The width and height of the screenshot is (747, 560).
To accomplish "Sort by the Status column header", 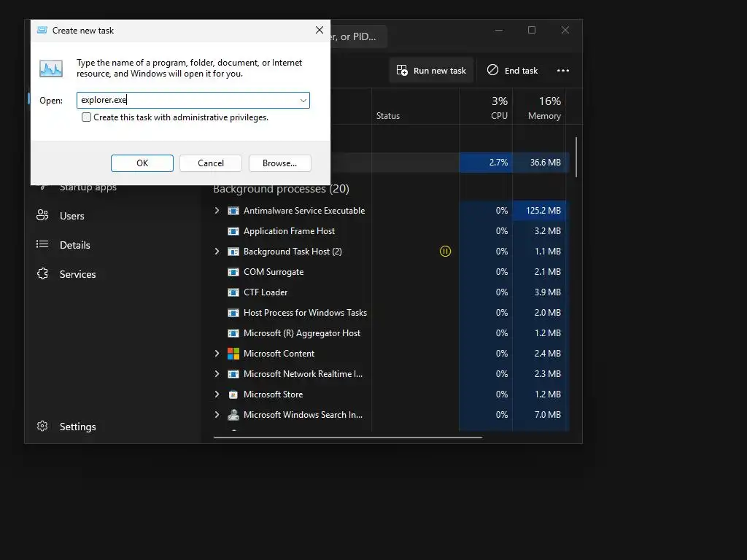I will 415,107.
